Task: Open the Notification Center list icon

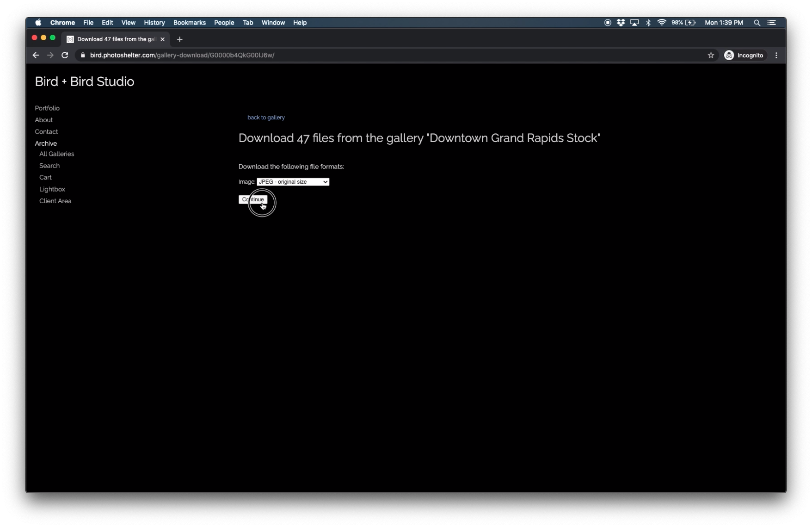Action: pos(772,23)
